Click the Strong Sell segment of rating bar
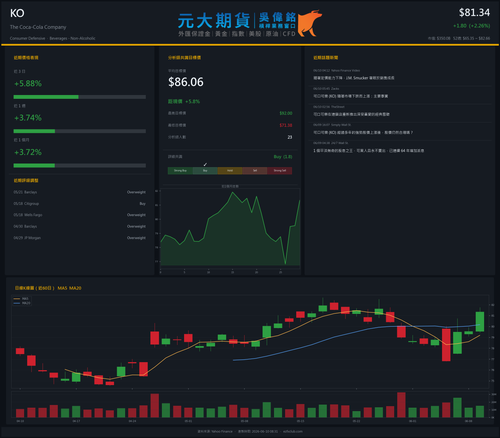Screen dimensions: 500x438 [280, 171]
